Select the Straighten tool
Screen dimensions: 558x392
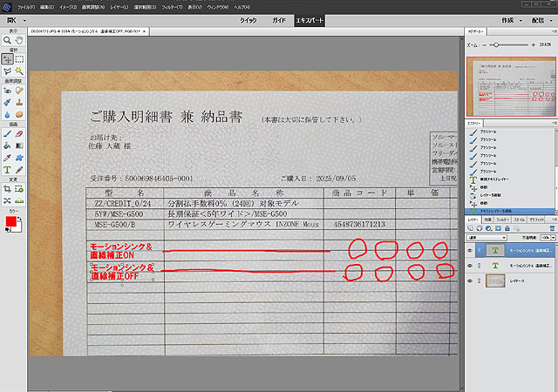pos(19,201)
